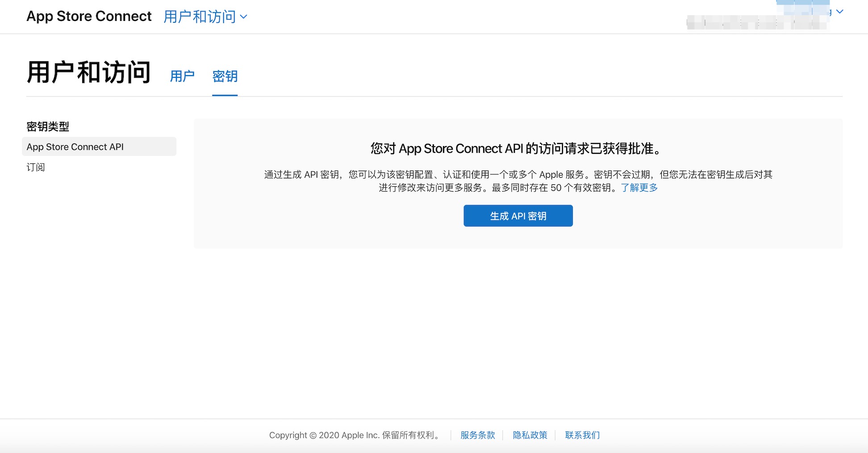Select the 密钥 tab

click(x=225, y=76)
